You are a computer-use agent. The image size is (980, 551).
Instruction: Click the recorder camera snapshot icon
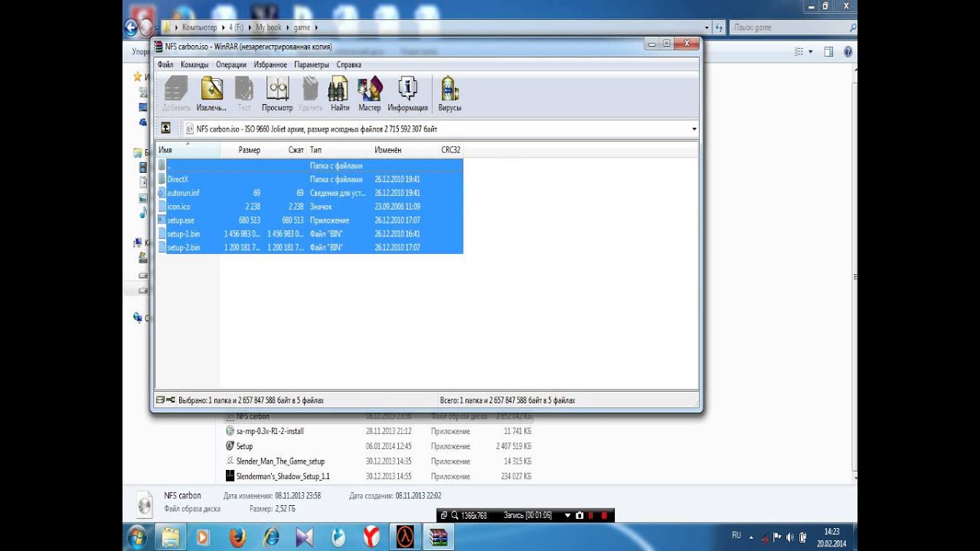(x=579, y=516)
